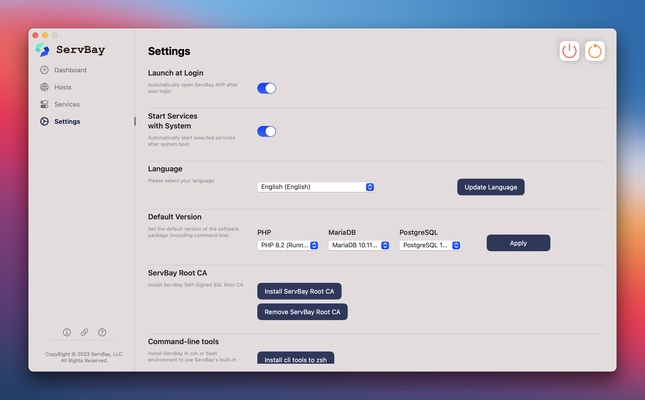Click Remove ServBay Root CA
The image size is (645, 400).
302,312
